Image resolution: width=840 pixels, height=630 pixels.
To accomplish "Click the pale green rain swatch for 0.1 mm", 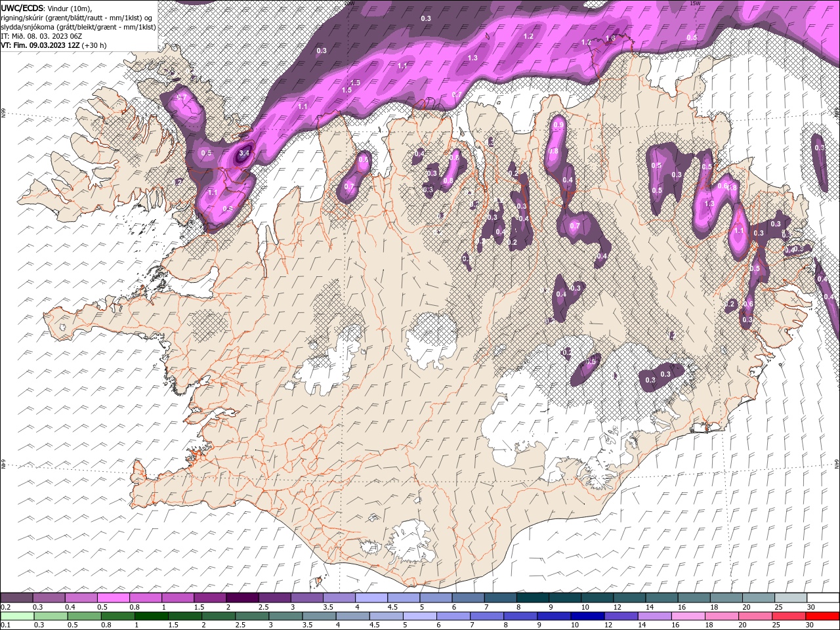I will [x=17, y=616].
